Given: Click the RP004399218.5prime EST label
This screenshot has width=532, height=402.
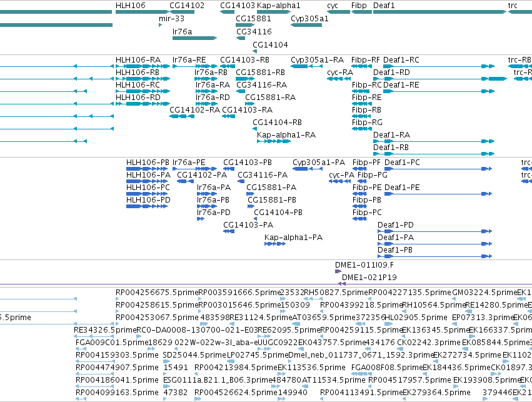Looking at the screenshot, I should [361, 305].
